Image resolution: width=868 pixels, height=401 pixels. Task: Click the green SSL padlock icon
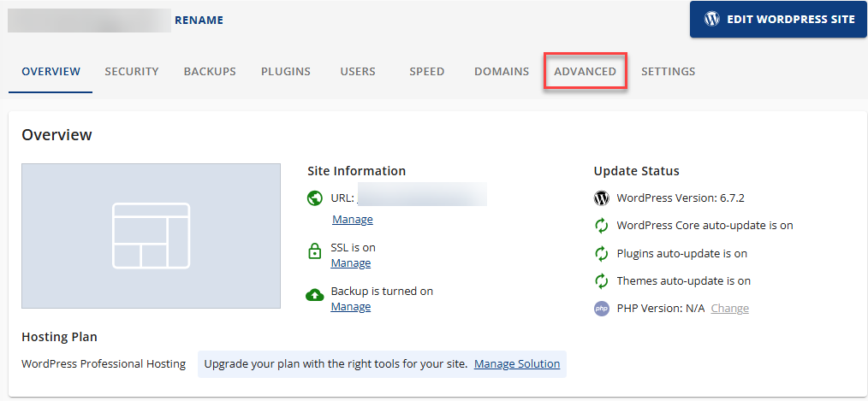pyautogui.click(x=314, y=251)
